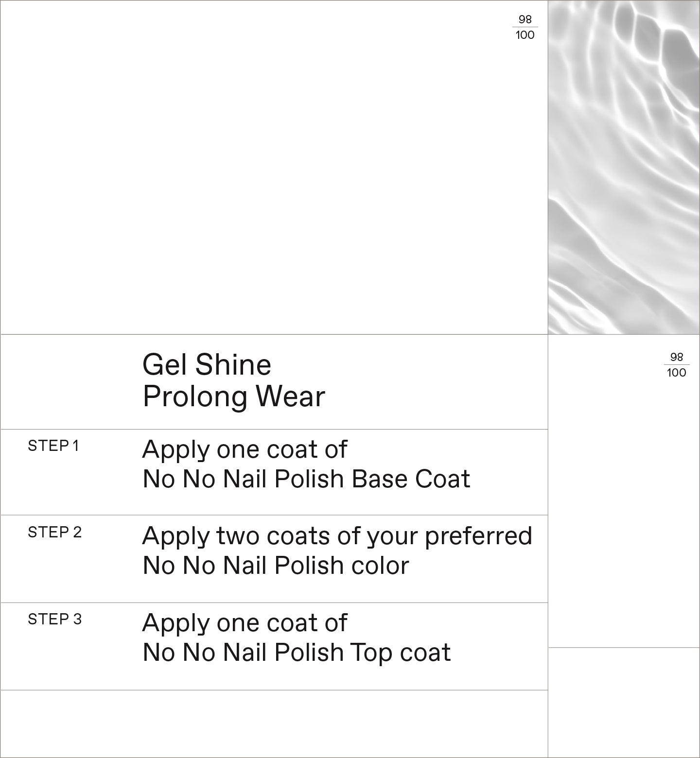Select the "Gel Shine" heading line

pyautogui.click(x=207, y=365)
